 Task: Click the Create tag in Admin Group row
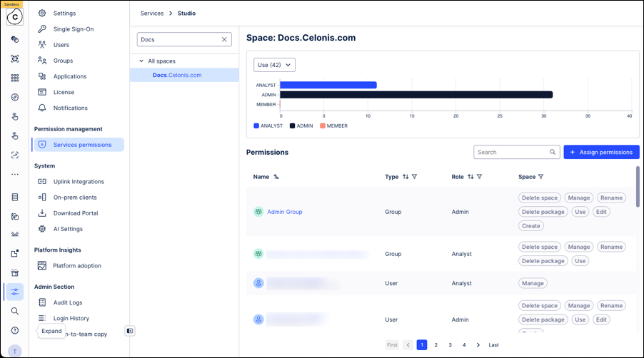(x=531, y=226)
